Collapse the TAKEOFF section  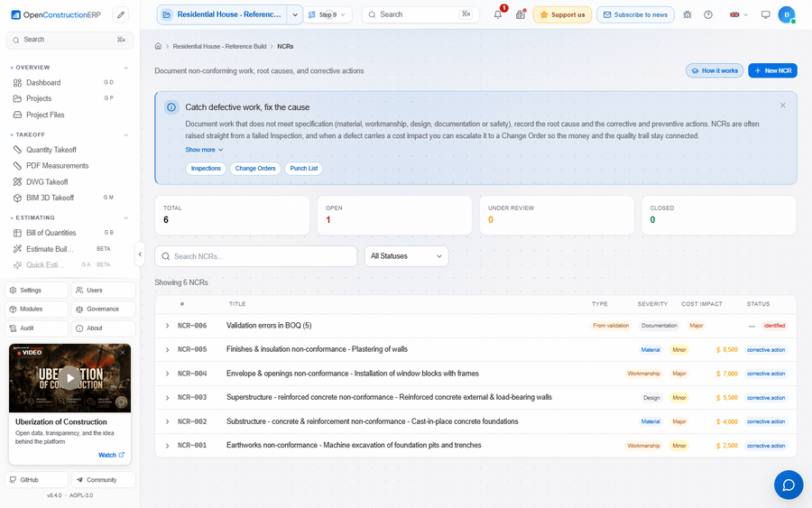click(125, 135)
